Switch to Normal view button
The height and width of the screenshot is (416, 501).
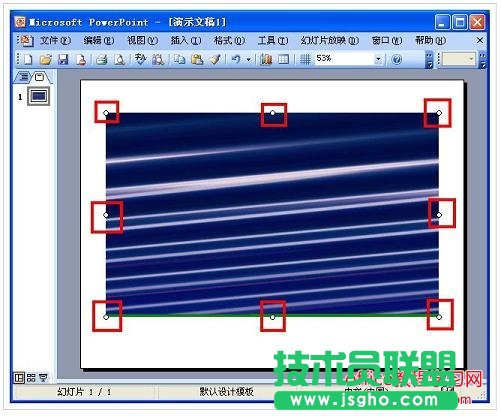pyautogui.click(x=19, y=378)
